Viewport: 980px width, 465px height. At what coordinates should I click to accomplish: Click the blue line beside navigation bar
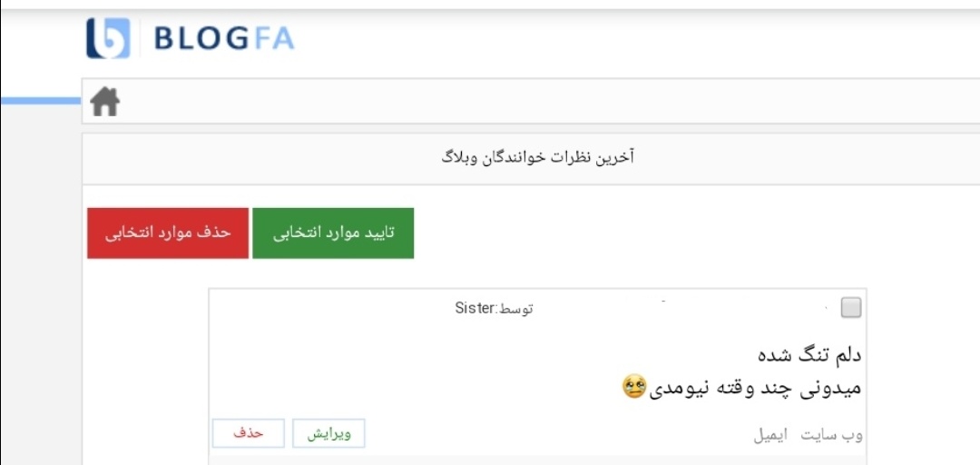tap(41, 101)
